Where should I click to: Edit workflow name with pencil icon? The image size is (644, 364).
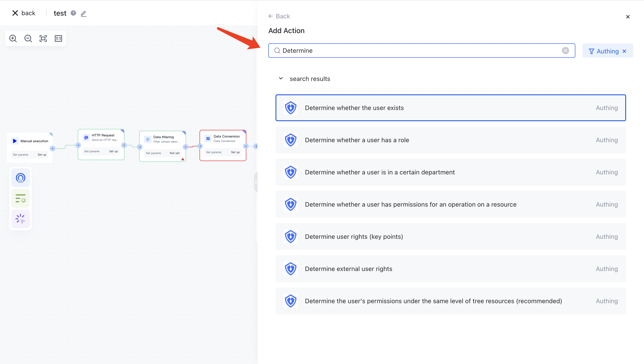coord(83,13)
